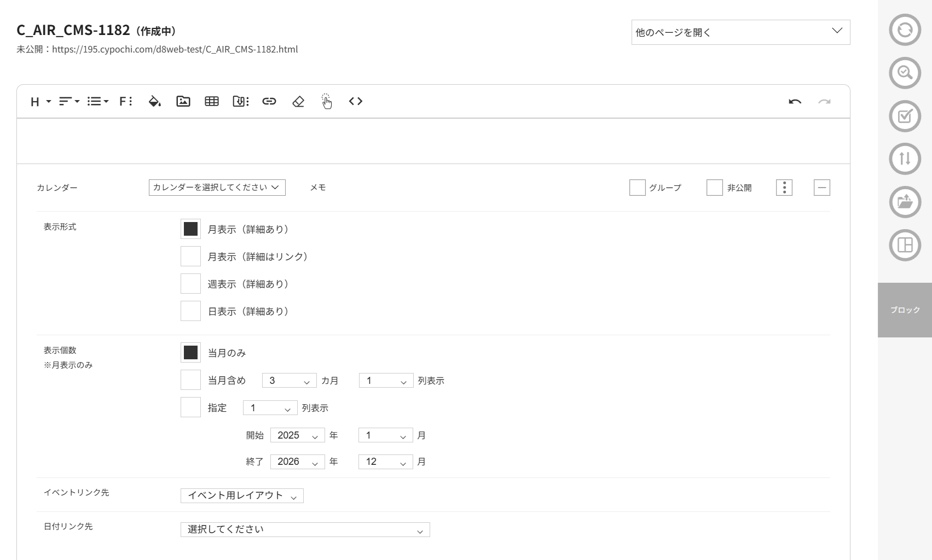Open the 他のページを開く dropdown

point(740,32)
